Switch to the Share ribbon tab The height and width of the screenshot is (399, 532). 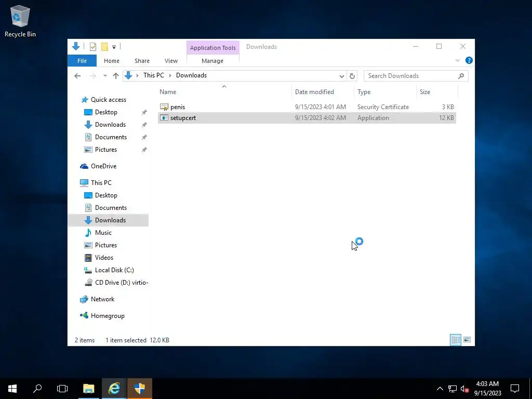click(x=142, y=61)
